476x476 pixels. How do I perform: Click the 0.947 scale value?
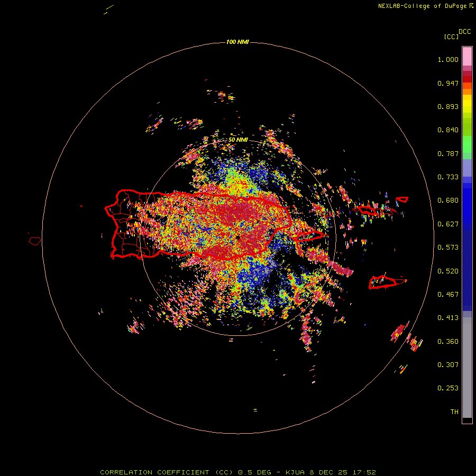pyautogui.click(x=448, y=83)
